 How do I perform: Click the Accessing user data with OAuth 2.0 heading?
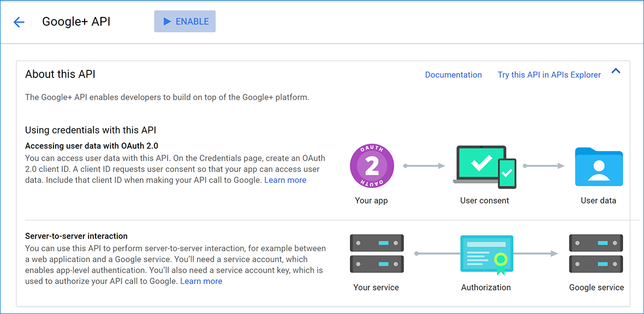tap(92, 146)
